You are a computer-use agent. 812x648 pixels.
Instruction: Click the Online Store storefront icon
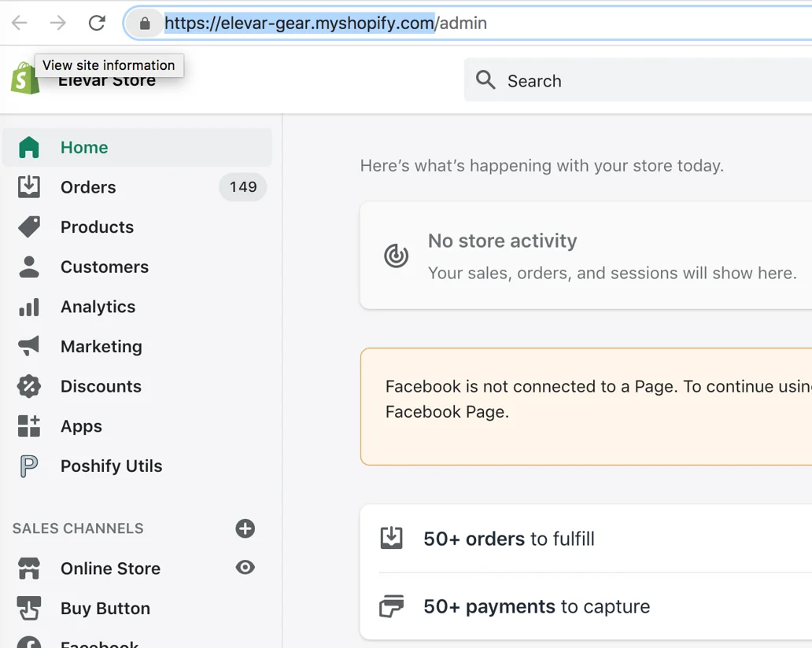click(x=29, y=569)
